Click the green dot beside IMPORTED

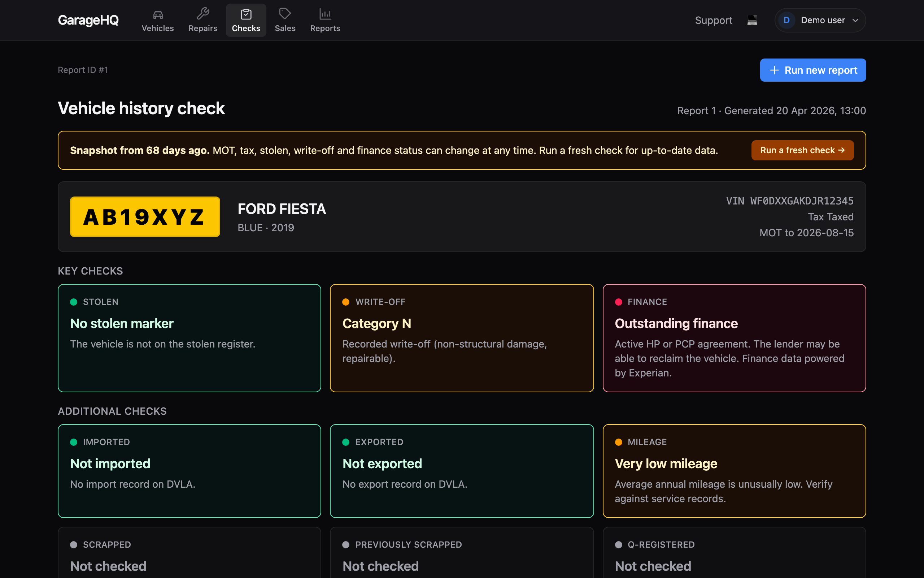pos(74,442)
